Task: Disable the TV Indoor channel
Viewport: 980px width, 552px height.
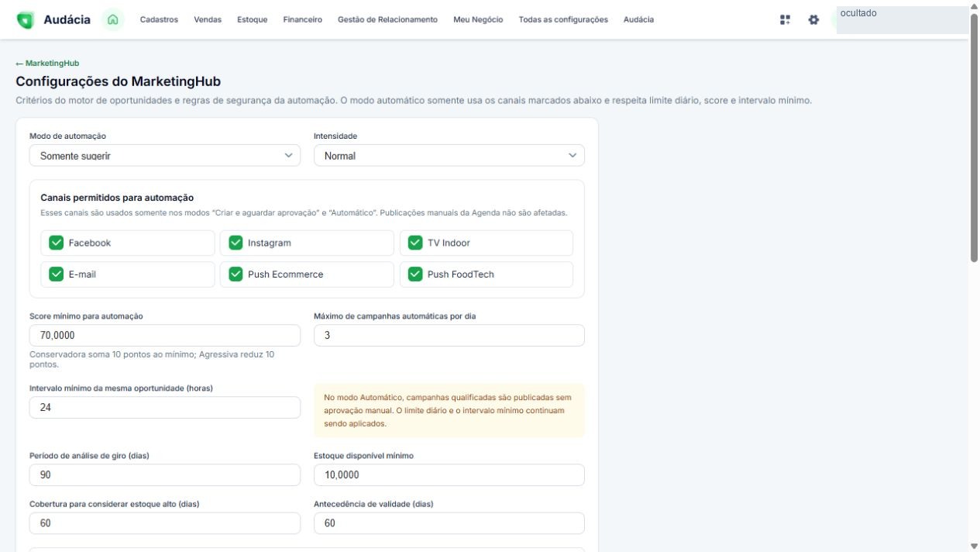Action: pyautogui.click(x=415, y=243)
